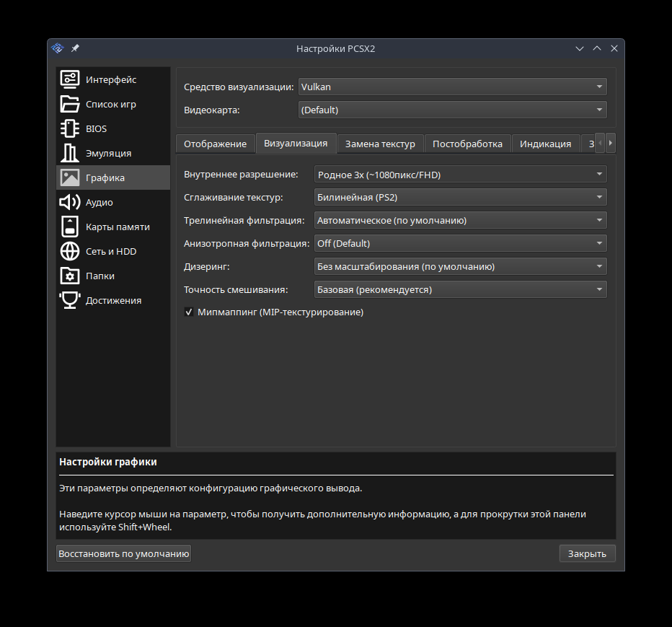Open the BIOS settings section
The height and width of the screenshot is (627, 672).
coord(113,128)
